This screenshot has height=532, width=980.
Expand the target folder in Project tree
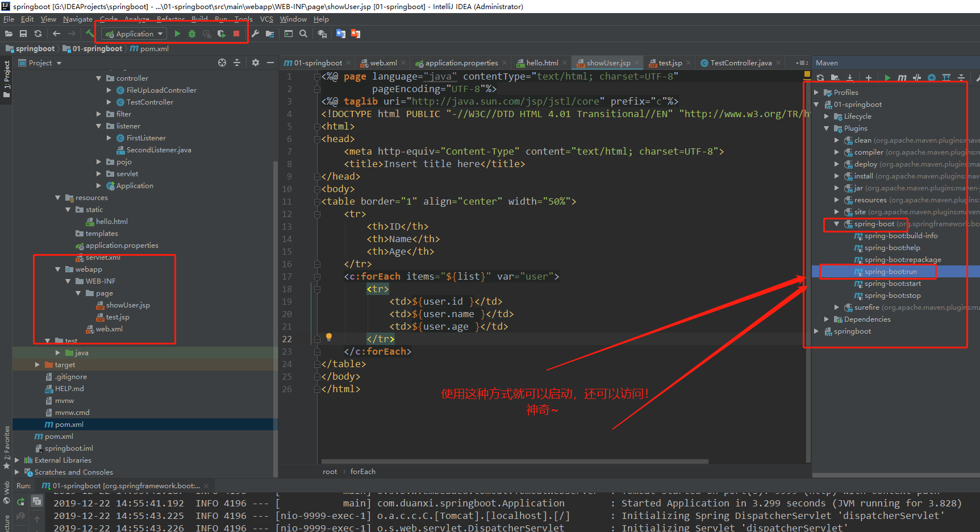click(x=37, y=365)
